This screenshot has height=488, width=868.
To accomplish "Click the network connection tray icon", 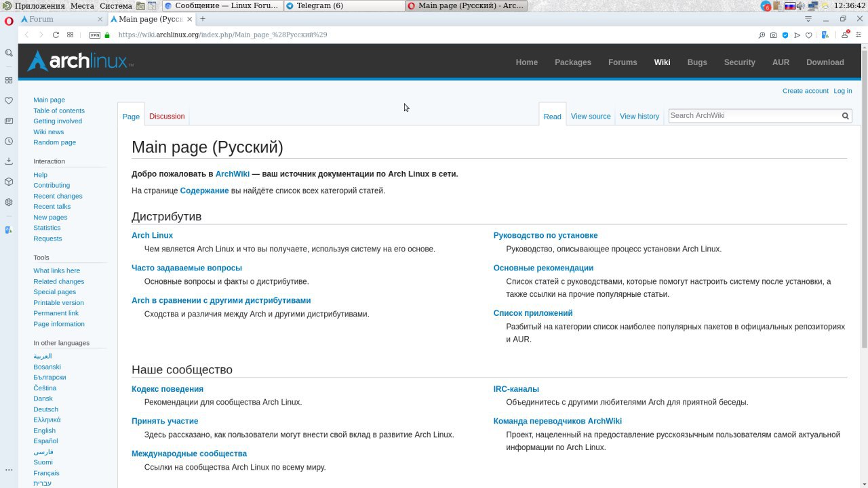I will point(814,5).
